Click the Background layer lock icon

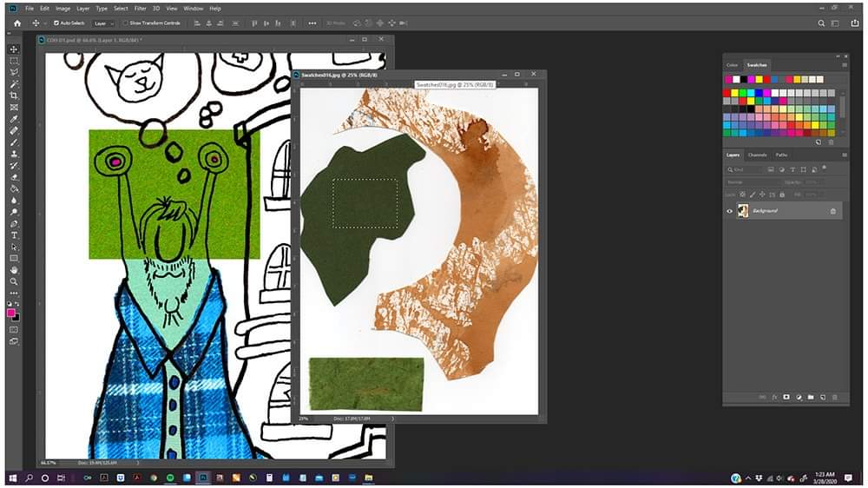coord(833,211)
